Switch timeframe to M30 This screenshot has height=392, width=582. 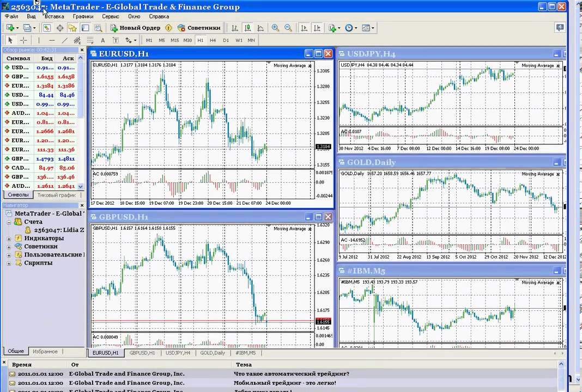(187, 40)
